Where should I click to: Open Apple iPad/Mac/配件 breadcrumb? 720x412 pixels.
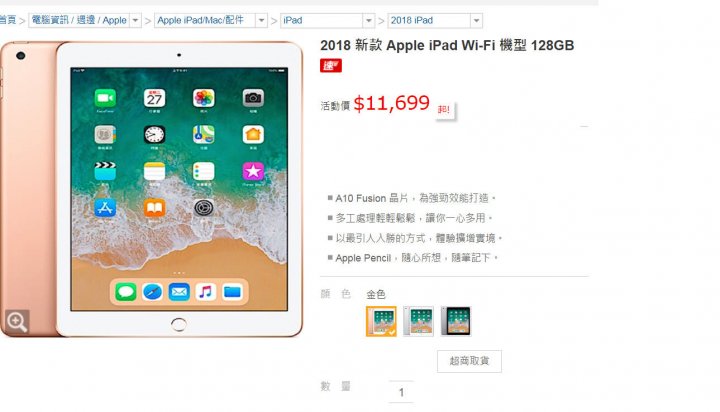tap(200, 20)
